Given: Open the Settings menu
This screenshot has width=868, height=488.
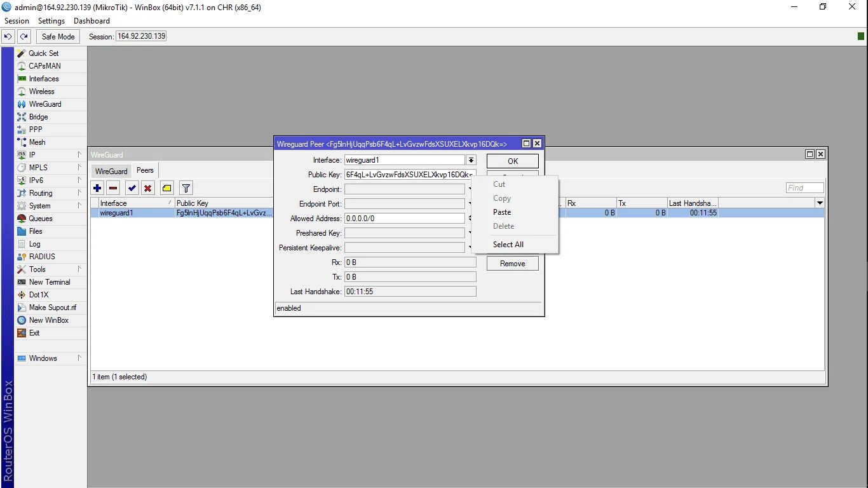Looking at the screenshot, I should click(x=51, y=21).
